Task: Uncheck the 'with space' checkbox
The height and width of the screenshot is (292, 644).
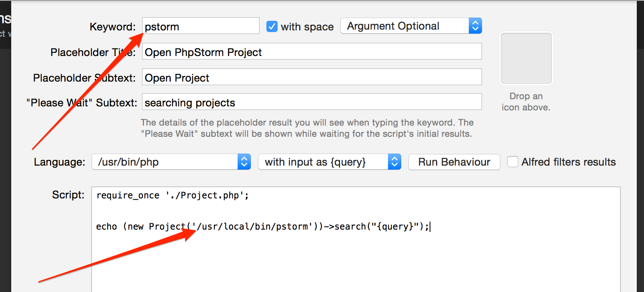Action: 272,26
